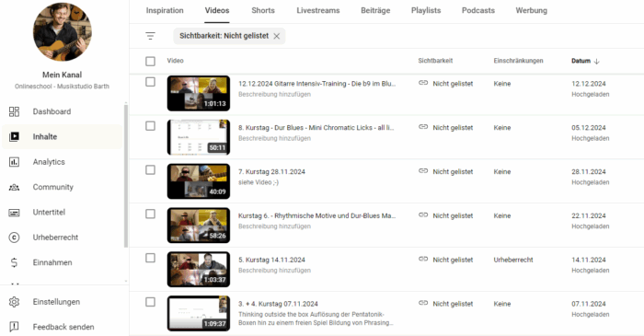Check the box for 7. Kurstag 28.11.2024

click(x=150, y=170)
